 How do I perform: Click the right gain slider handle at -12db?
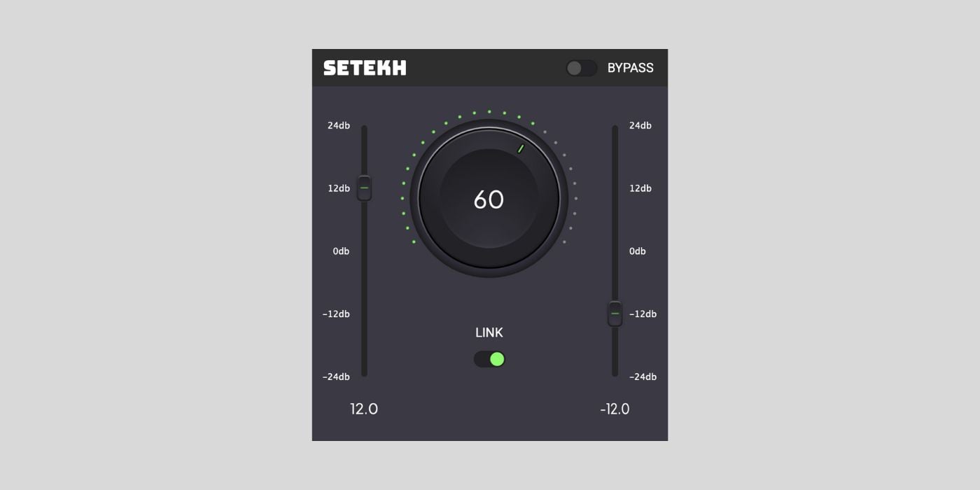point(615,314)
